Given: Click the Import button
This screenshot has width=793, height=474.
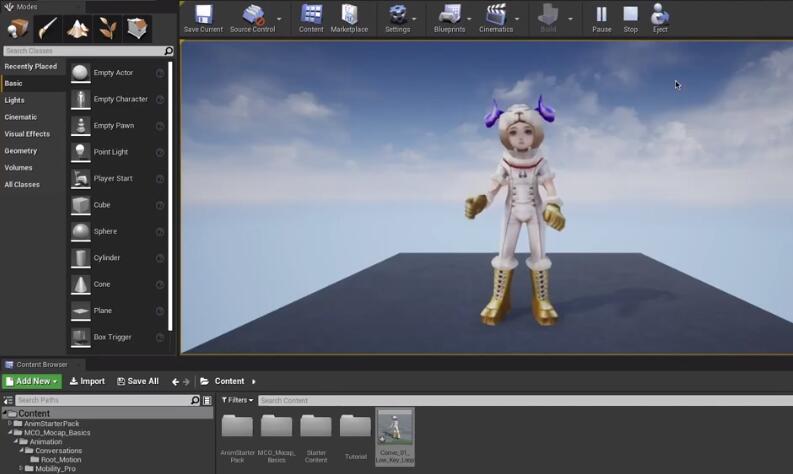Looking at the screenshot, I should click(x=87, y=381).
